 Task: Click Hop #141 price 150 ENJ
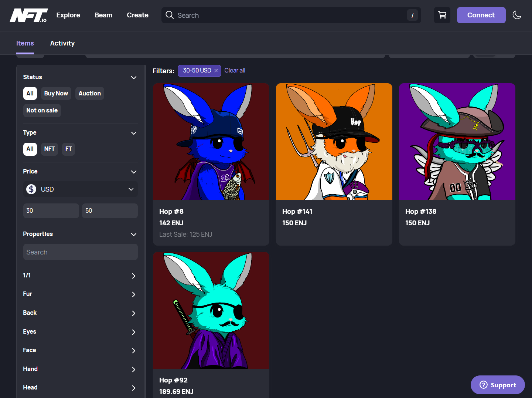294,223
